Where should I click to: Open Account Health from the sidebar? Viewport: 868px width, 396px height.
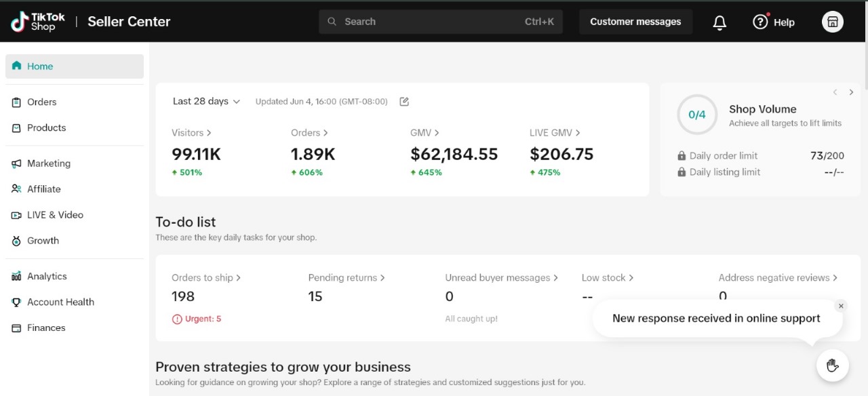[60, 302]
